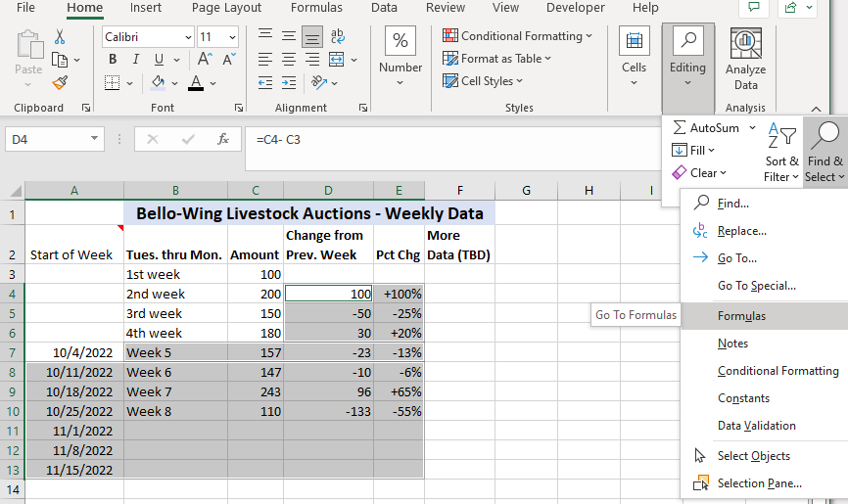Open Borders dropdown arrow
Screen dimensions: 848x504
130,83
